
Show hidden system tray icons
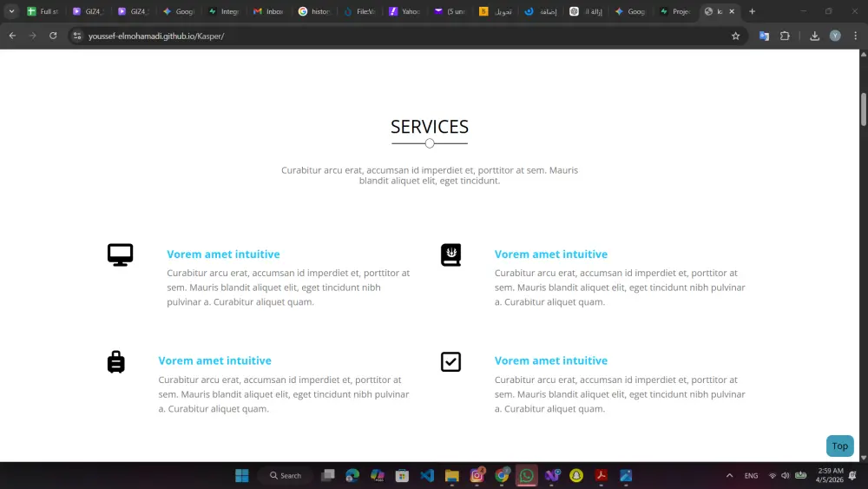pos(730,476)
